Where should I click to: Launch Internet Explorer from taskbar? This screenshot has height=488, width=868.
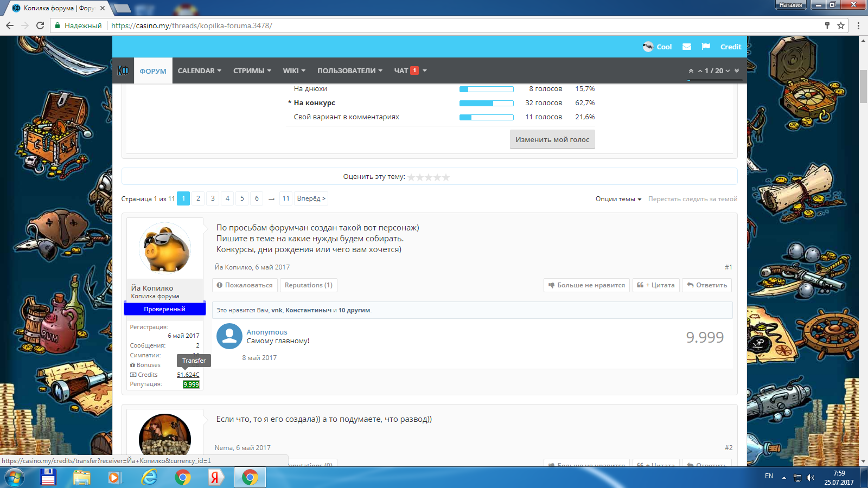coord(149,477)
